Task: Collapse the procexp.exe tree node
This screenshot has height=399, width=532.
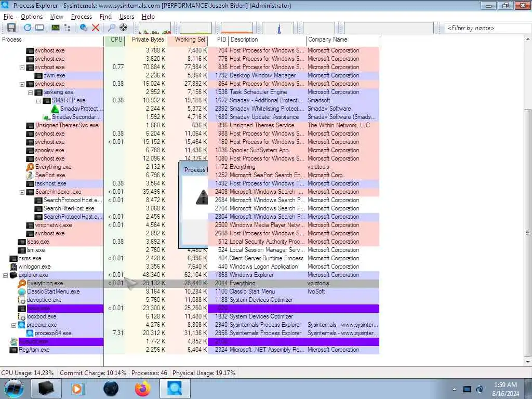Action: click(x=14, y=325)
